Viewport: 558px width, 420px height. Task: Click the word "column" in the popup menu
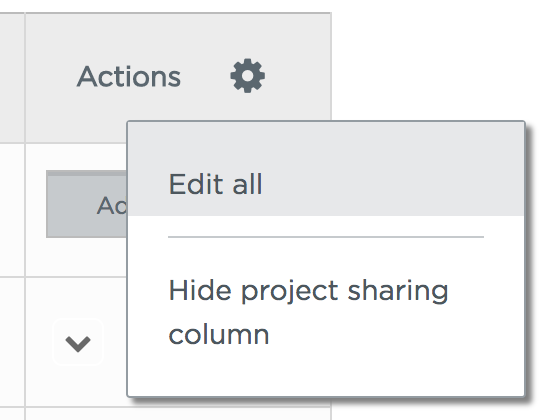(x=219, y=335)
